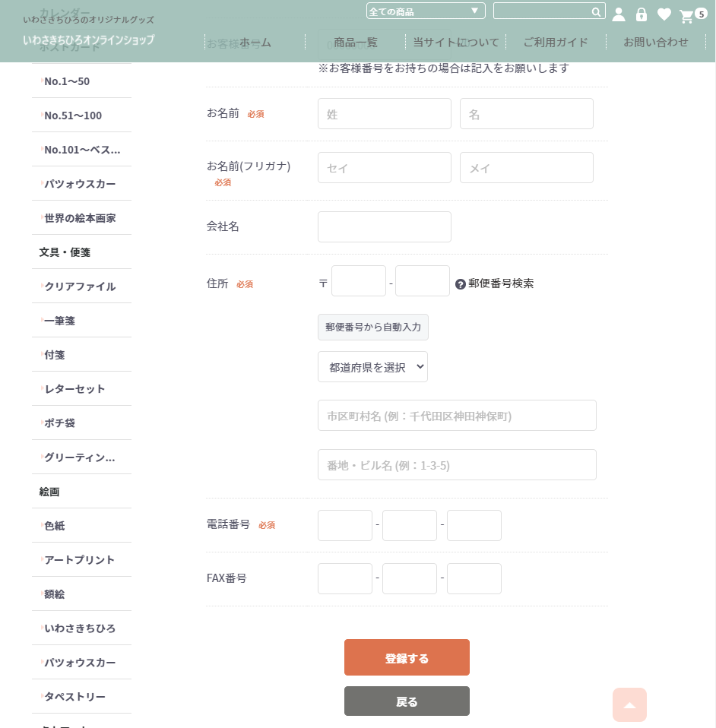Open No.1〜50 sidebar category
Screen dimensions: 716x728
pyautogui.click(x=82, y=81)
